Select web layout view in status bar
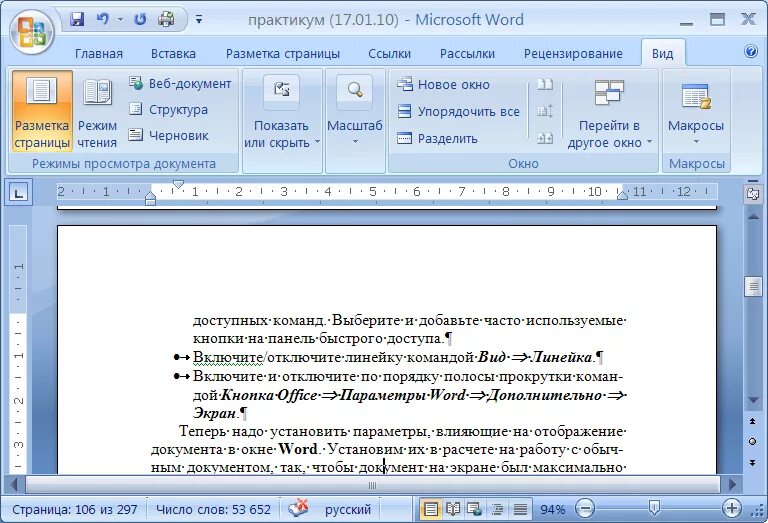 click(475, 510)
